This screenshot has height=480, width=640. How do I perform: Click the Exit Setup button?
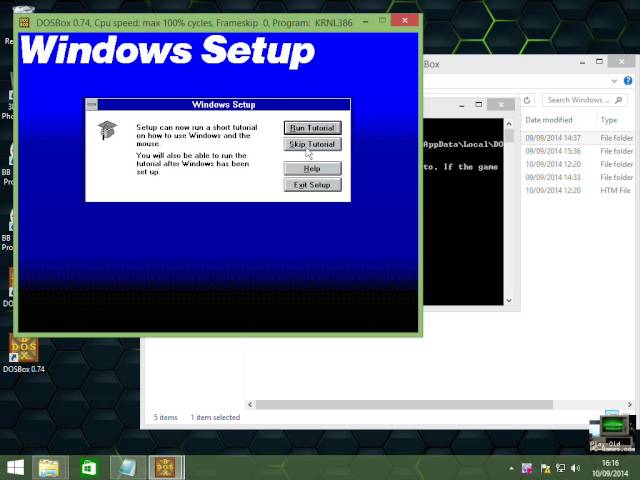point(312,185)
